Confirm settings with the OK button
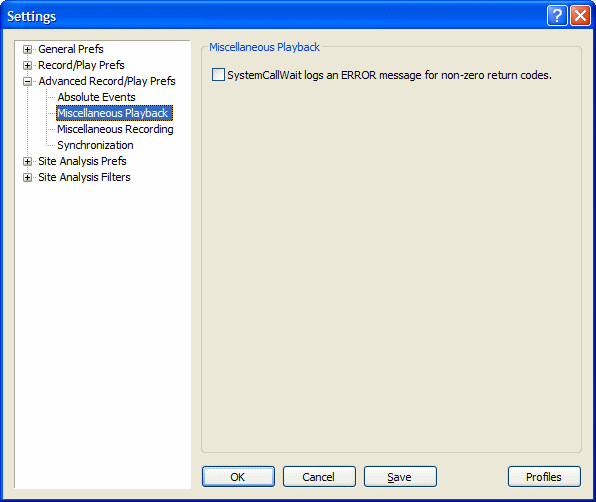This screenshot has height=502, width=596. tap(238, 477)
